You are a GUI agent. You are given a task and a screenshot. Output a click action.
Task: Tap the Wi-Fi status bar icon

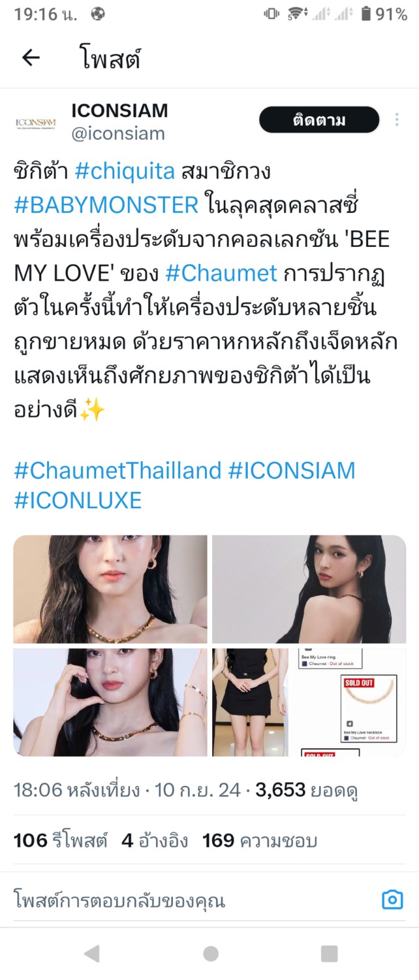pos(297,14)
